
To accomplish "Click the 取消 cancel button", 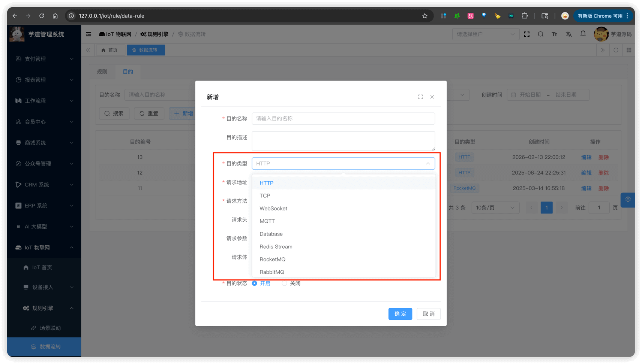I will pyautogui.click(x=428, y=314).
